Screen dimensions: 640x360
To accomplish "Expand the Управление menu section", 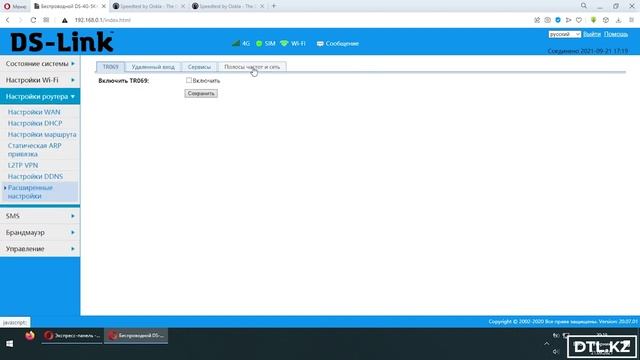I will 40,249.
